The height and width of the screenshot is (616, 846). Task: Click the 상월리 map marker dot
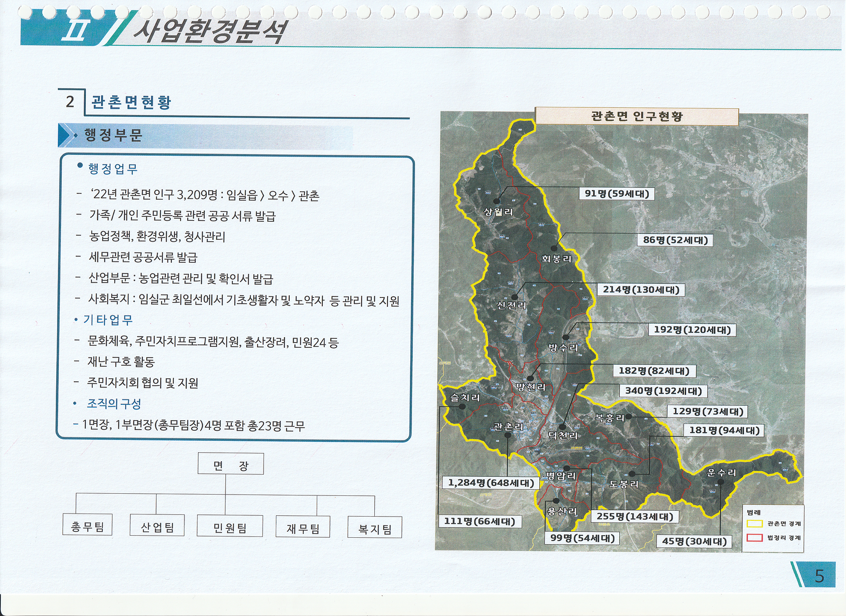497,201
